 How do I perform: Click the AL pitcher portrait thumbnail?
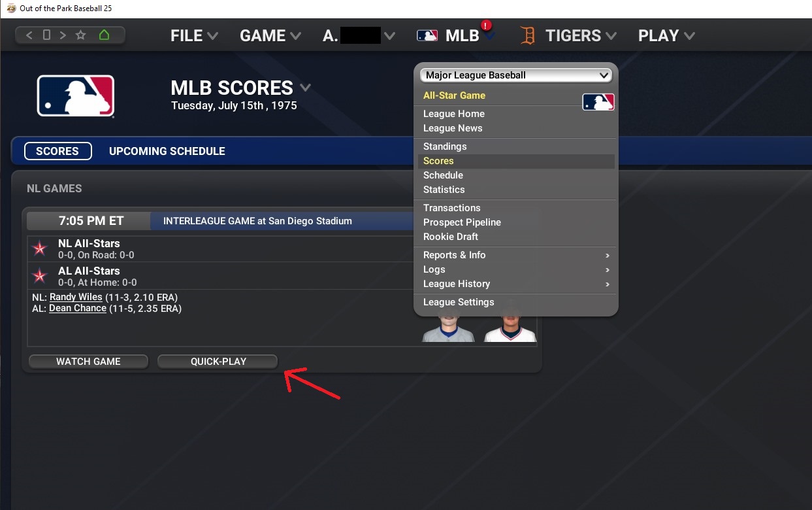click(x=510, y=324)
